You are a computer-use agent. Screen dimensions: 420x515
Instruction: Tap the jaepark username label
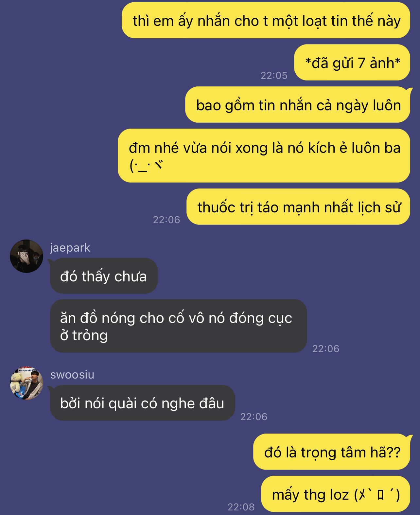[70, 248]
